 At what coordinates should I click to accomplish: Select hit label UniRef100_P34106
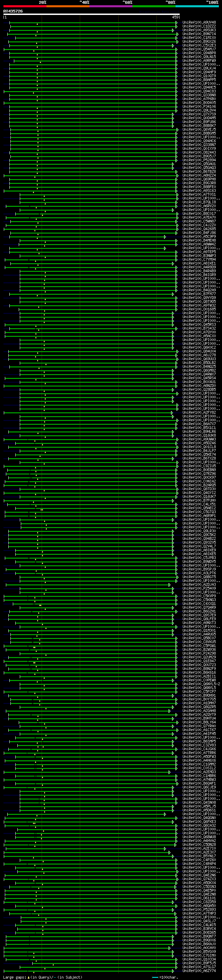click(x=199, y=106)
